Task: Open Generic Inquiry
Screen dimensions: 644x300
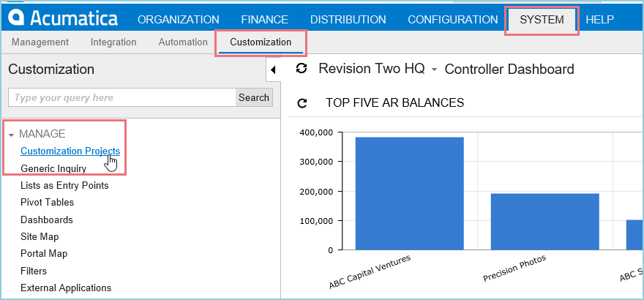Action: coord(53,169)
